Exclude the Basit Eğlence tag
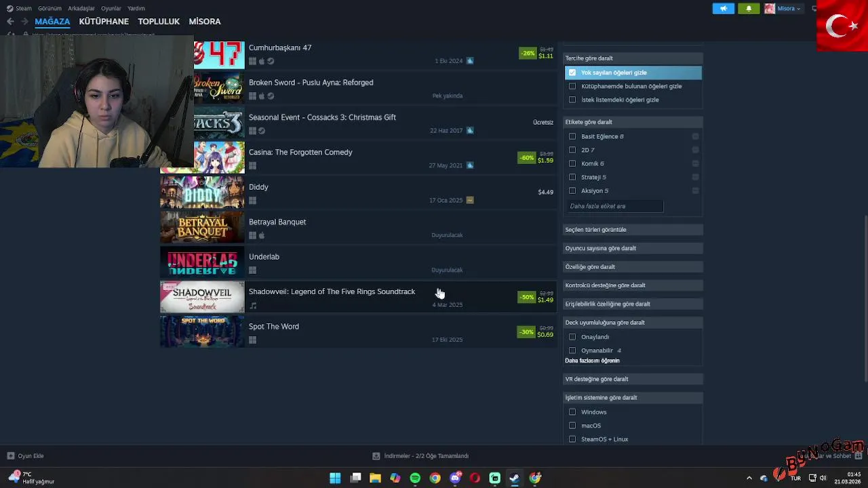 pos(695,136)
